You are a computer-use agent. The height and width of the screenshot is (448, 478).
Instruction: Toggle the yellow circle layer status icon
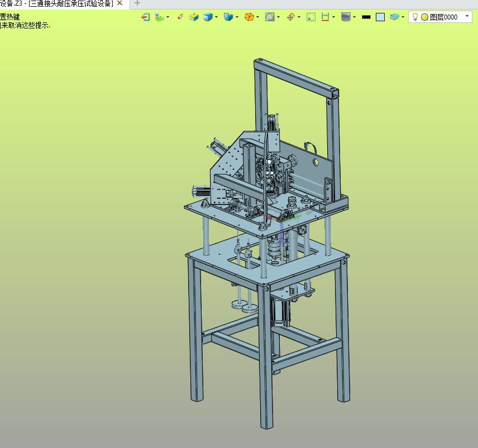[x=424, y=17]
